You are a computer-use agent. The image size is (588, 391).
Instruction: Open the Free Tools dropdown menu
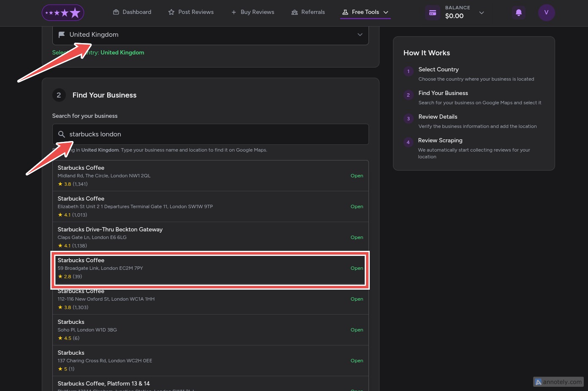366,12
